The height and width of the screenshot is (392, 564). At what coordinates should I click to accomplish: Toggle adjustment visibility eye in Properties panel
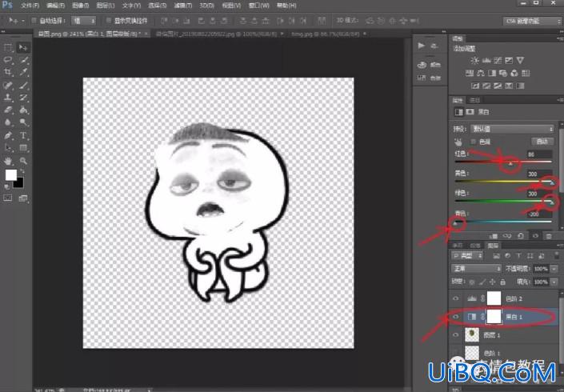[x=535, y=236]
